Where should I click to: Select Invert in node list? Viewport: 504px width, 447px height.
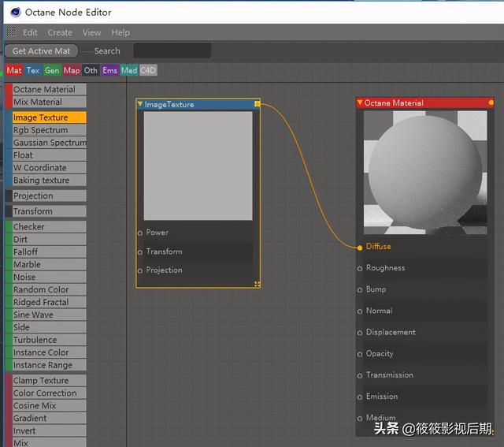[x=49, y=430]
